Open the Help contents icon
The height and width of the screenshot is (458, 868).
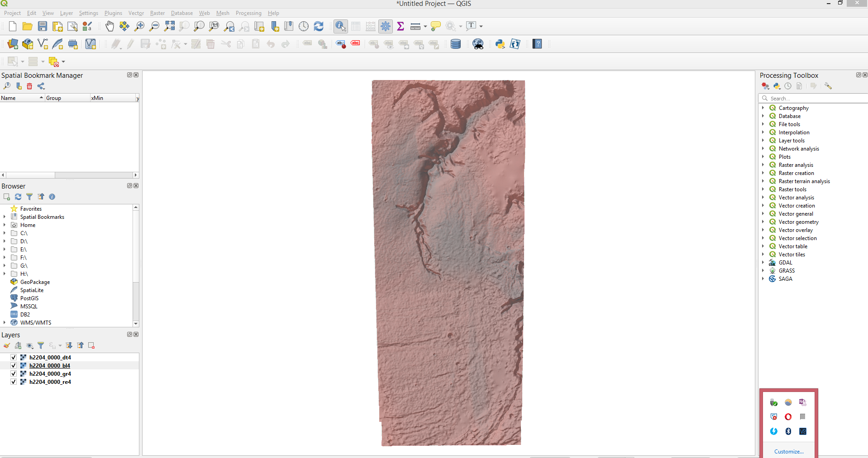537,44
